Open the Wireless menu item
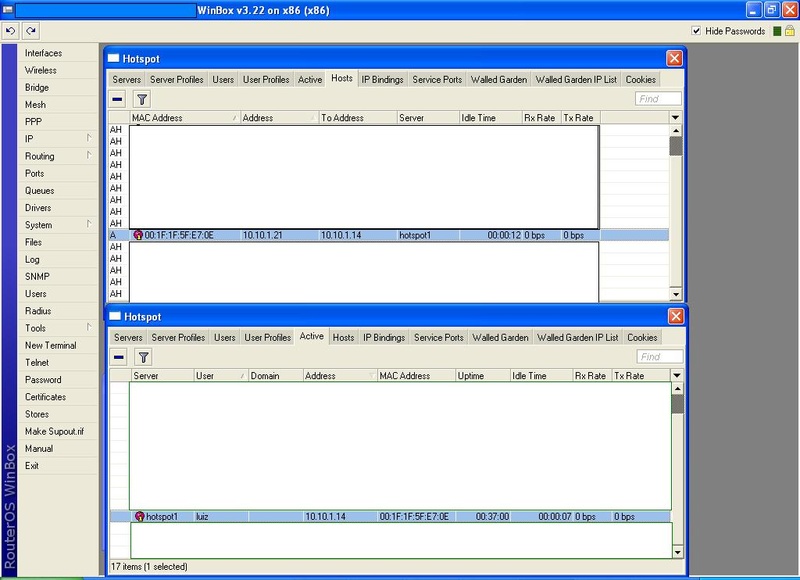Screen dimensions: 800x580 [x=41, y=70]
